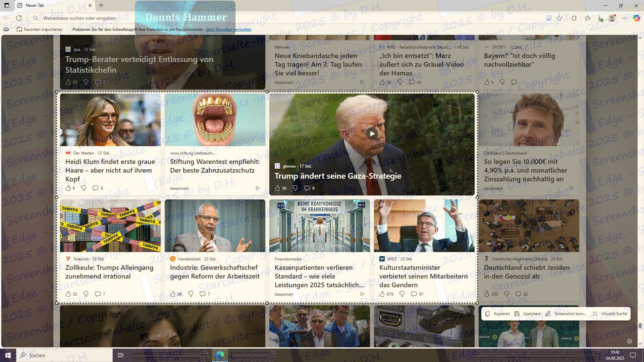Screen dimensions: 644x362
Task: Open the Copilot icon in toolbar
Action: 636,18
